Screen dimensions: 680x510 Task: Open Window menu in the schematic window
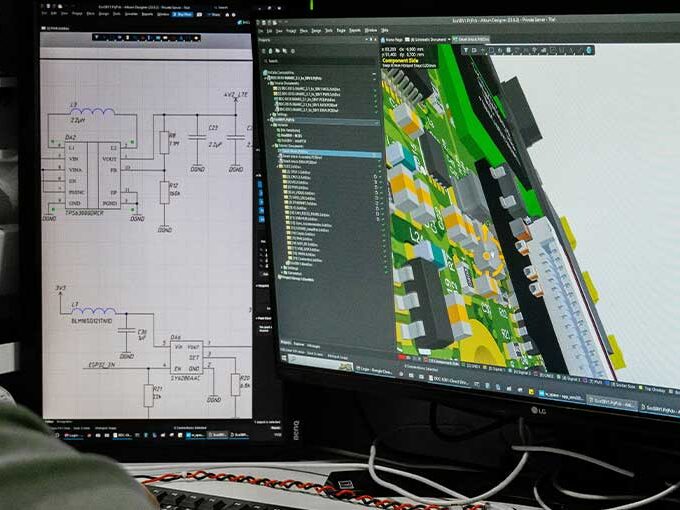tap(163, 14)
